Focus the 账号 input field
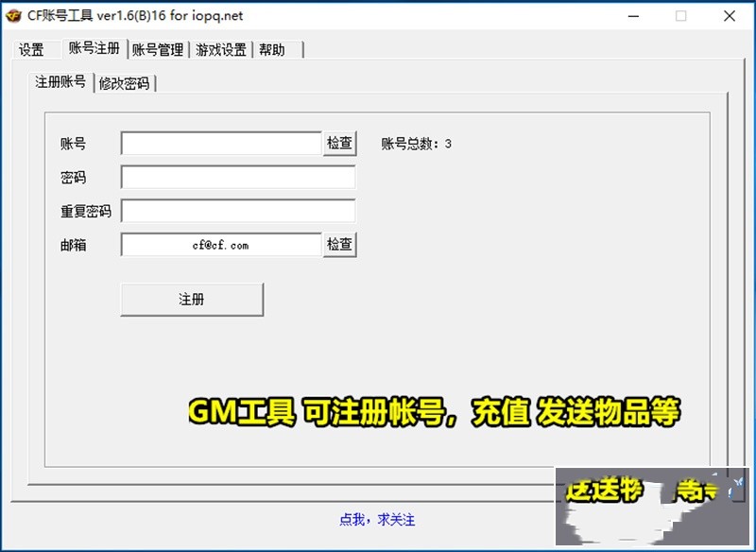 [221, 143]
